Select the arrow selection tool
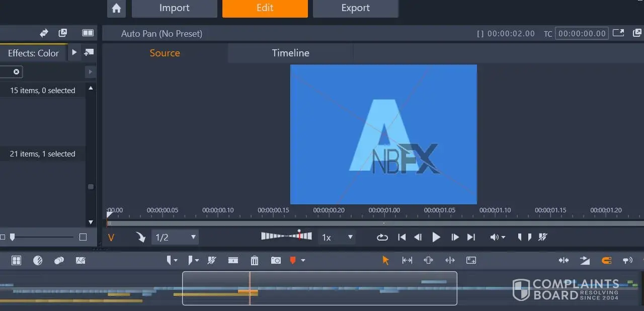This screenshot has height=311, width=644. (385, 260)
